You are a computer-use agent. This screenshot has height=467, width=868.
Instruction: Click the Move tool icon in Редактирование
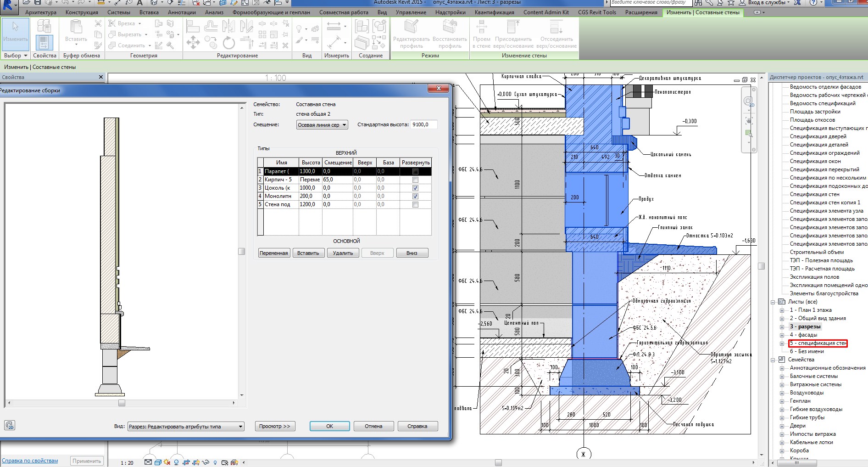[193, 43]
